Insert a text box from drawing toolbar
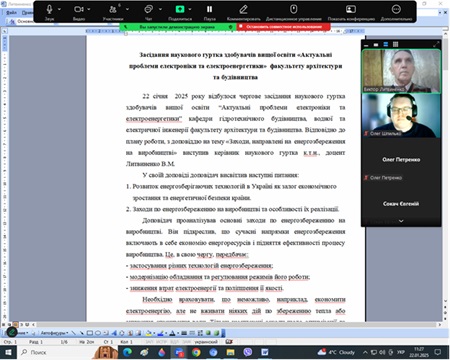 click(106, 333)
